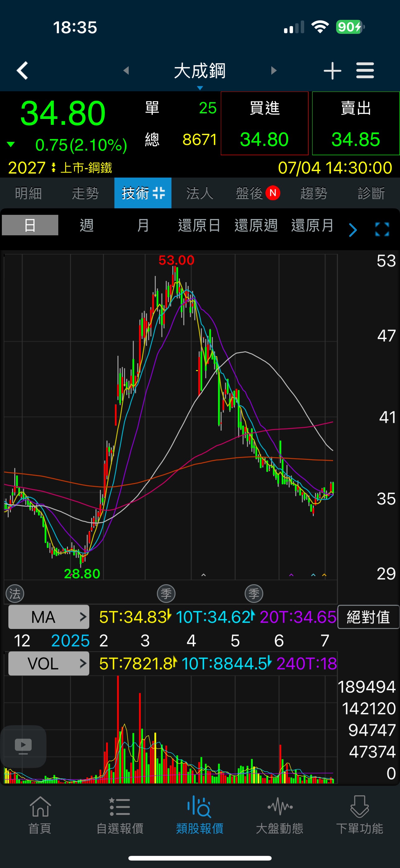Open the 明細 tab
This screenshot has width=400, height=868.
pyautogui.click(x=29, y=193)
